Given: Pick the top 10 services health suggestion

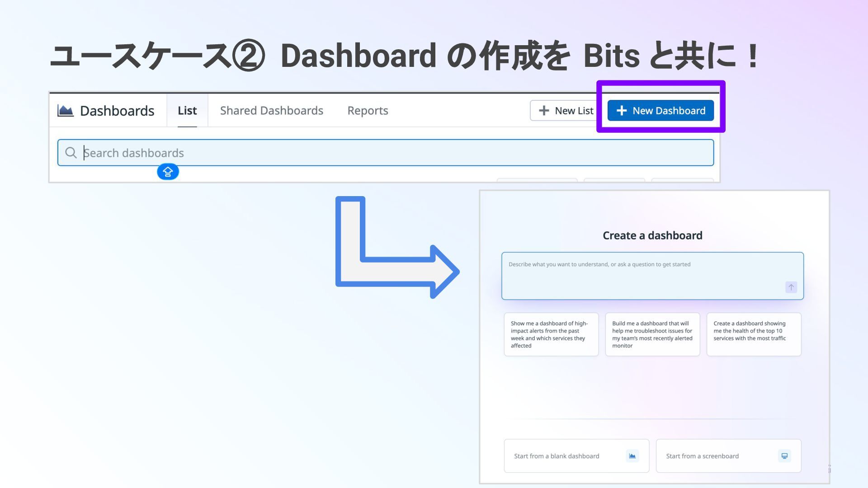Looking at the screenshot, I should [x=754, y=334].
